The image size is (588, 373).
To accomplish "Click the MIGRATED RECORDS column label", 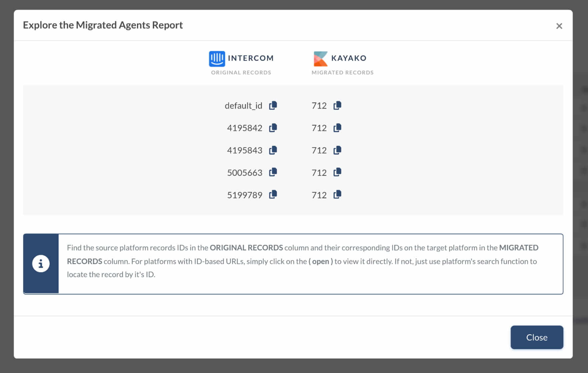I will pyautogui.click(x=343, y=72).
